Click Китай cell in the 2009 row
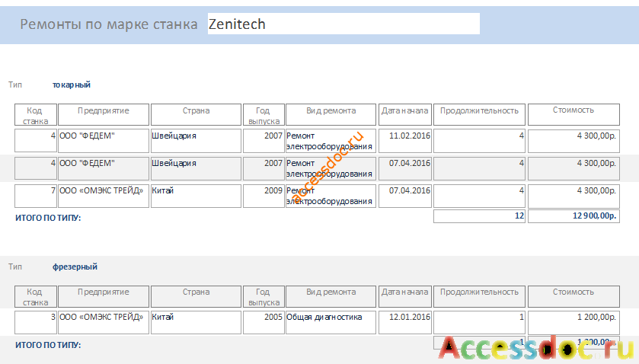 196,196
